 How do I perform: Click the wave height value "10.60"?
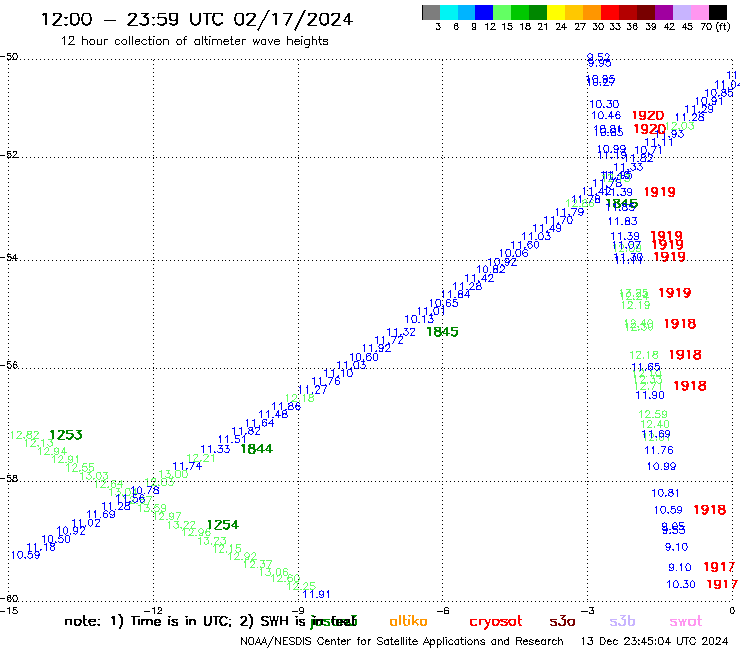[364, 357]
